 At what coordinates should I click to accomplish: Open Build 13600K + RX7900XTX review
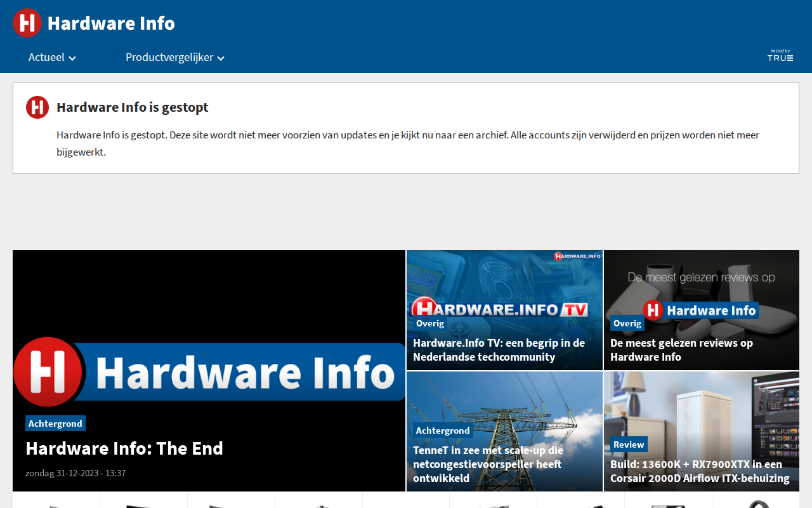pos(700,471)
